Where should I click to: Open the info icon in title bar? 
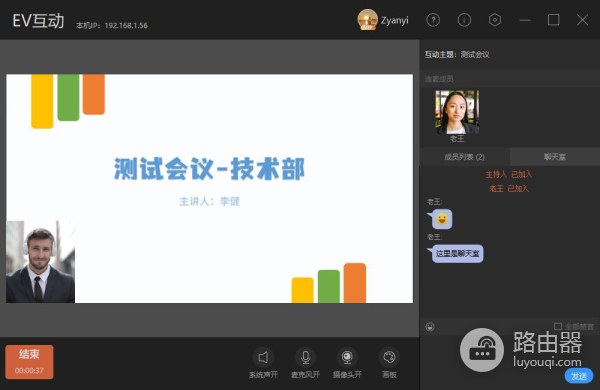(464, 20)
